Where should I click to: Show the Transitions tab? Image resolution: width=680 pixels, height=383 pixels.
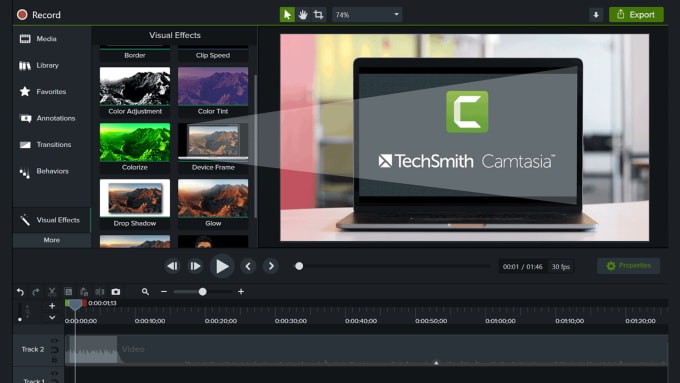pyautogui.click(x=46, y=144)
